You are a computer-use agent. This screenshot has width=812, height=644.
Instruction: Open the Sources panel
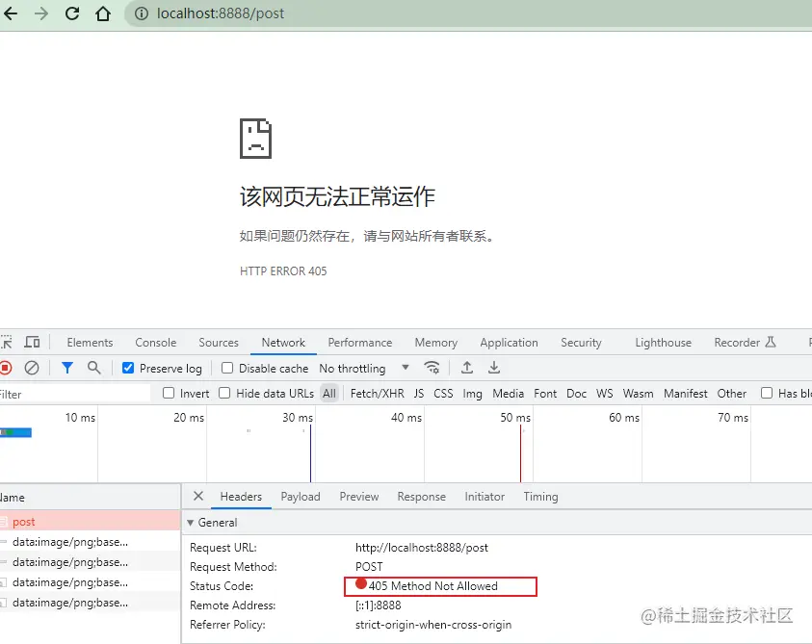219,343
